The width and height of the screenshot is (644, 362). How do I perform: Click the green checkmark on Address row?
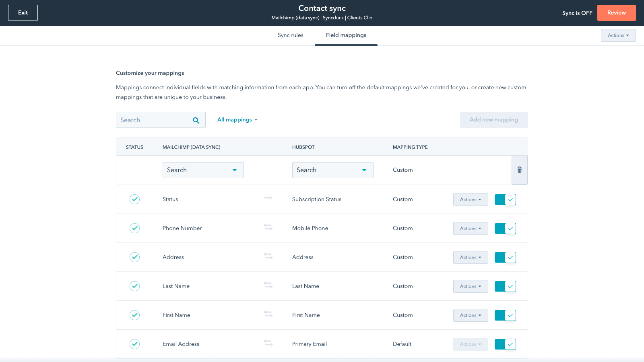(x=134, y=257)
